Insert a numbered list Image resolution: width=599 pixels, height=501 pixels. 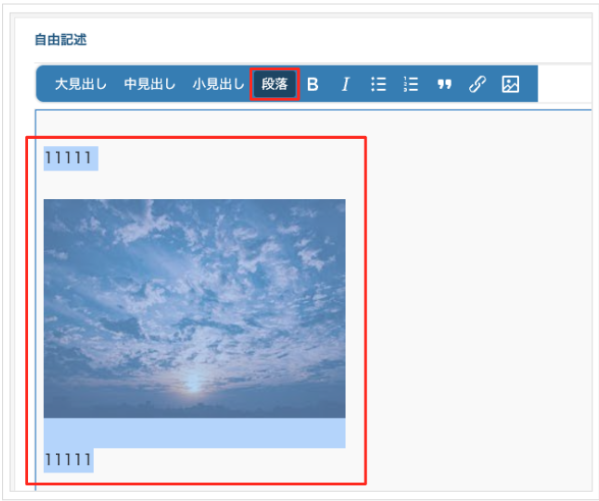411,84
